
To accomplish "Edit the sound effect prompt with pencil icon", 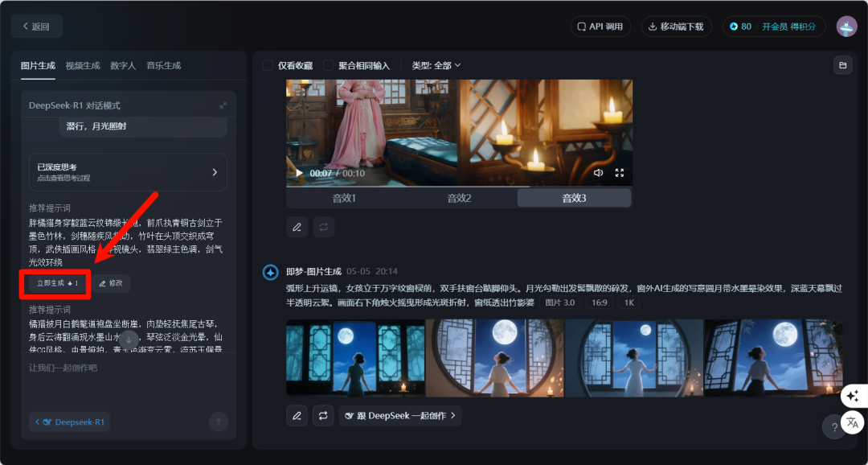I will (x=297, y=227).
